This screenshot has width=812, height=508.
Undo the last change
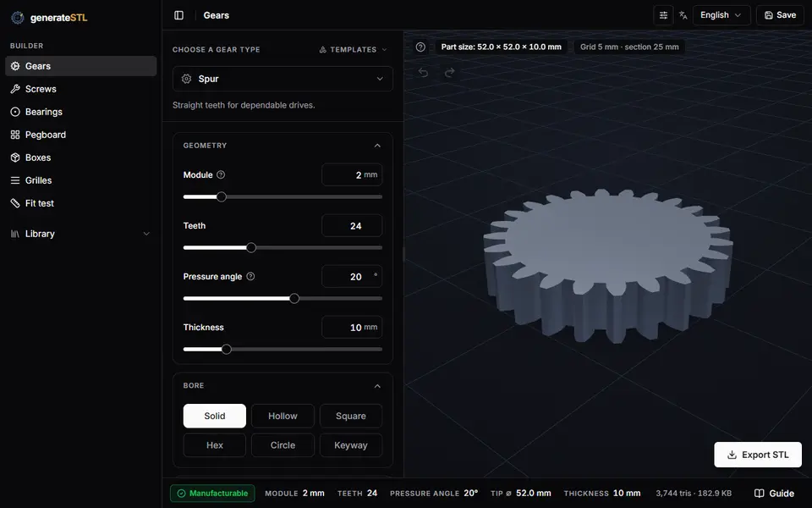click(423, 72)
